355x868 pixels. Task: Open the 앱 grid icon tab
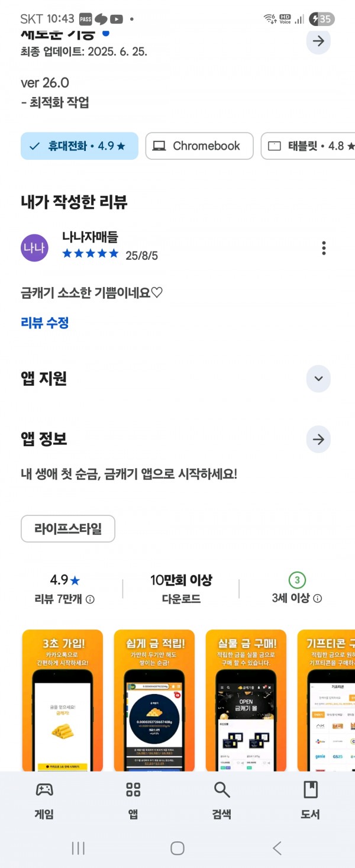(133, 789)
